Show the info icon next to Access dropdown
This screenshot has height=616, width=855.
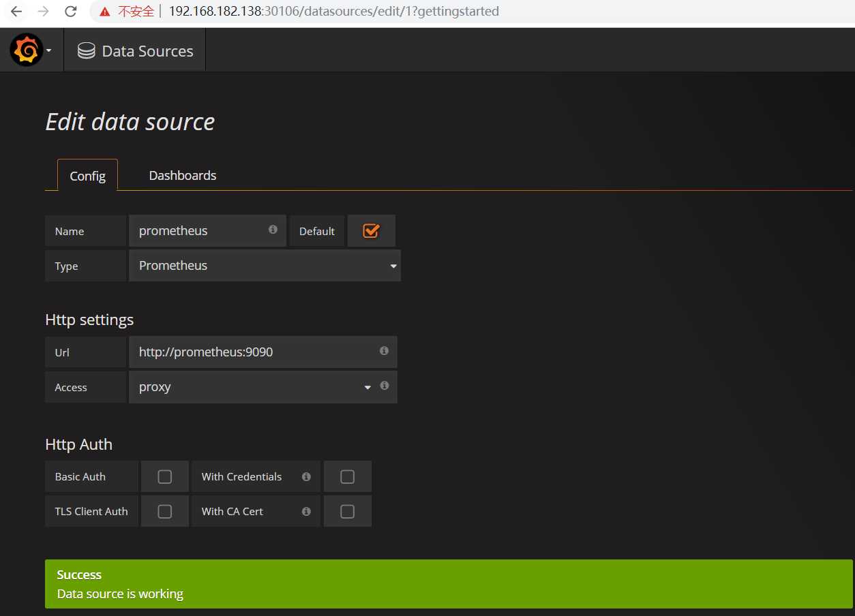click(385, 386)
